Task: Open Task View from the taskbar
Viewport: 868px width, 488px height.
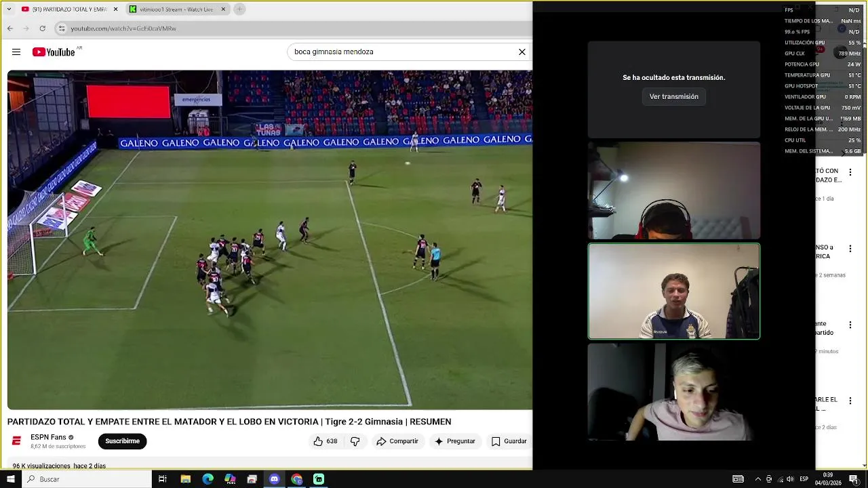Action: tap(163, 479)
